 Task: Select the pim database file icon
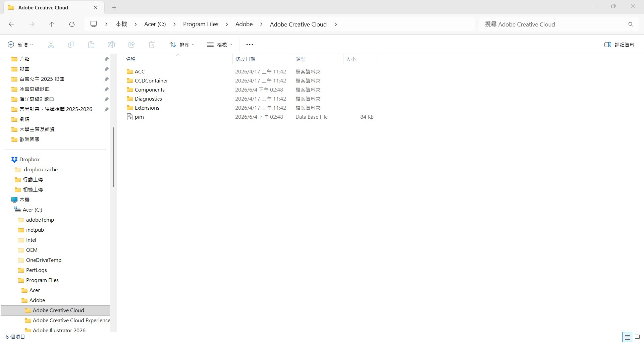point(130,117)
